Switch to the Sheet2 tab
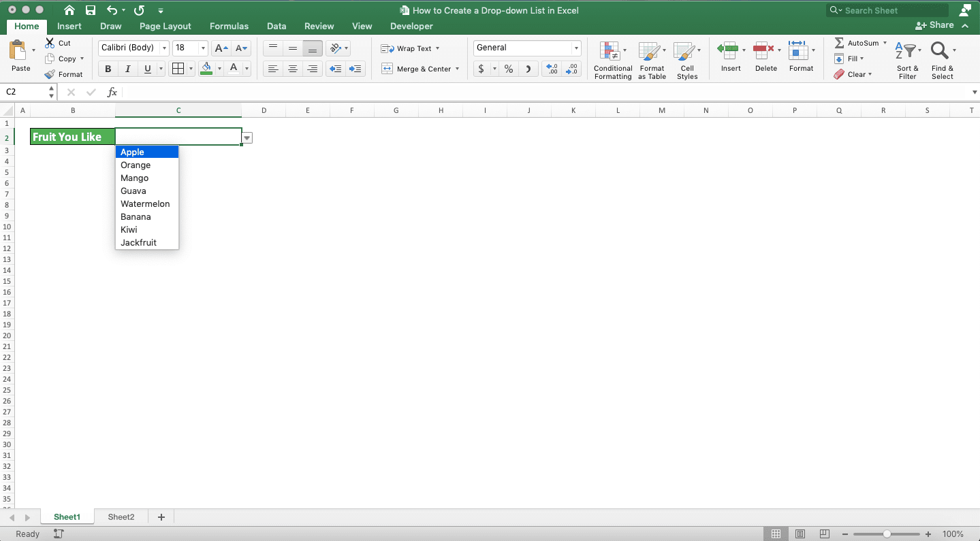Viewport: 980px width, 541px height. tap(121, 517)
